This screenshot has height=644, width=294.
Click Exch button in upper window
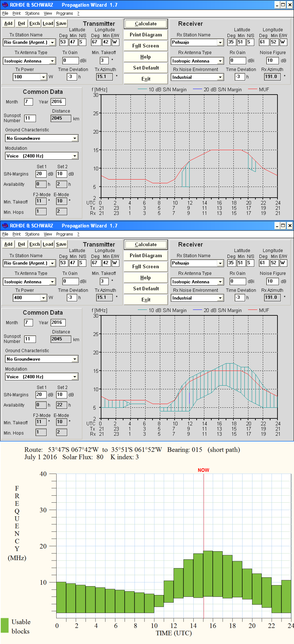[35, 24]
